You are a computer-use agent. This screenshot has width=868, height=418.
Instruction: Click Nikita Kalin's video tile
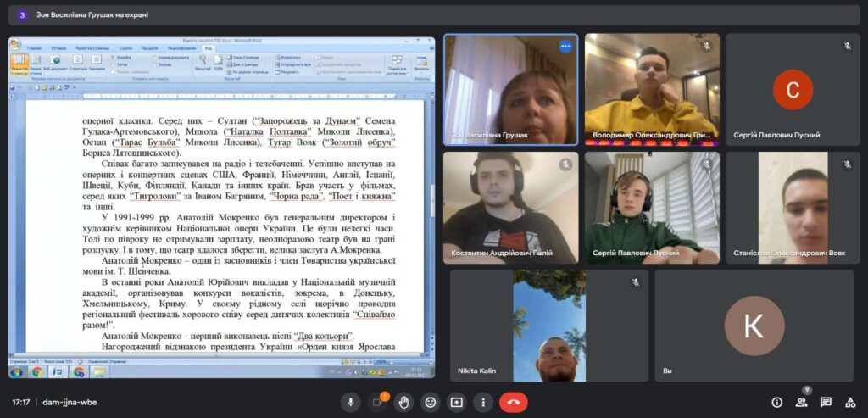pos(548,326)
